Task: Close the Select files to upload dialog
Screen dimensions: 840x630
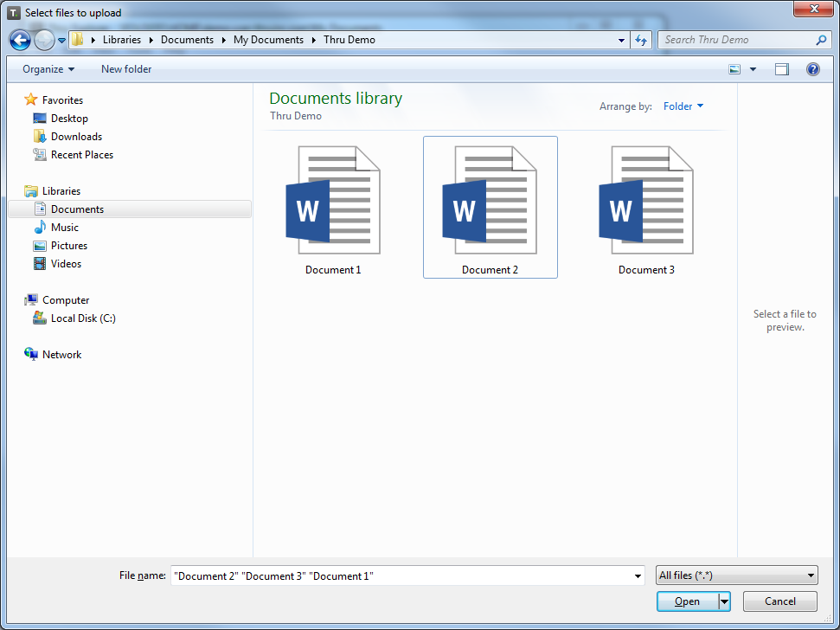Action: tap(814, 9)
